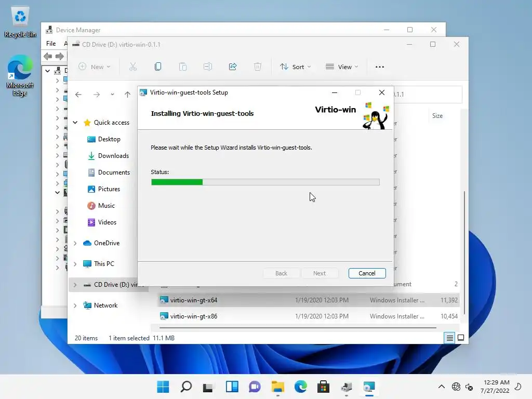Open Widgets on taskbar
The height and width of the screenshot is (399, 532).
(x=232, y=387)
